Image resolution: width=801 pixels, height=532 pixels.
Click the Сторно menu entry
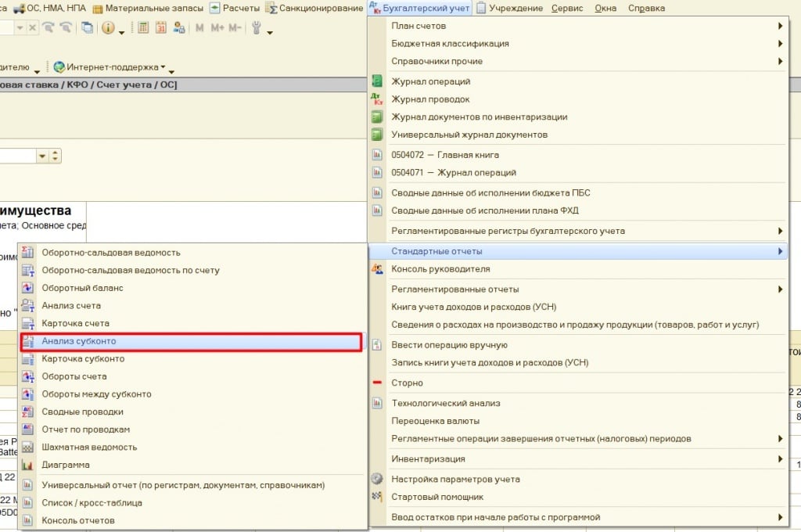pyautogui.click(x=407, y=383)
